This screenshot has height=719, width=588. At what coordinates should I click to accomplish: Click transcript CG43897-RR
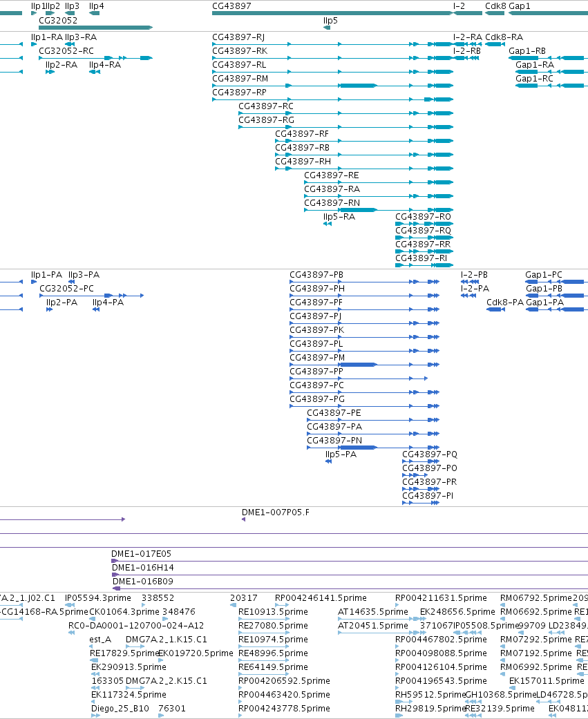tap(424, 251)
